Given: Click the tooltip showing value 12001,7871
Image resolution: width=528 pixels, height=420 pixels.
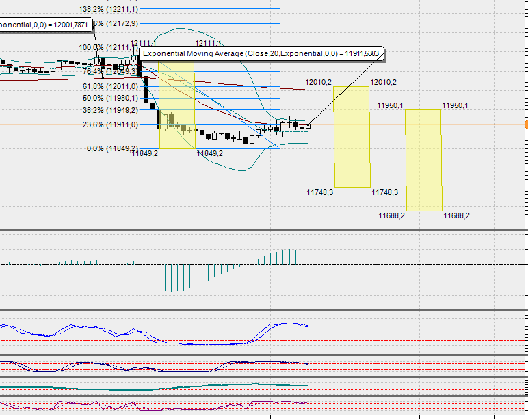Looking at the screenshot, I should click(x=46, y=25).
